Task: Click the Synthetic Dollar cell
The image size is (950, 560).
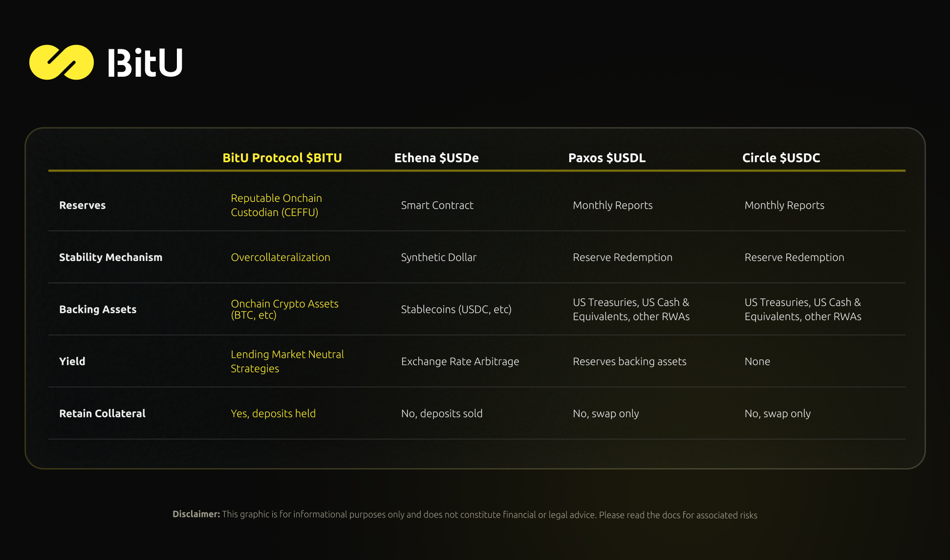Action: 438,257
